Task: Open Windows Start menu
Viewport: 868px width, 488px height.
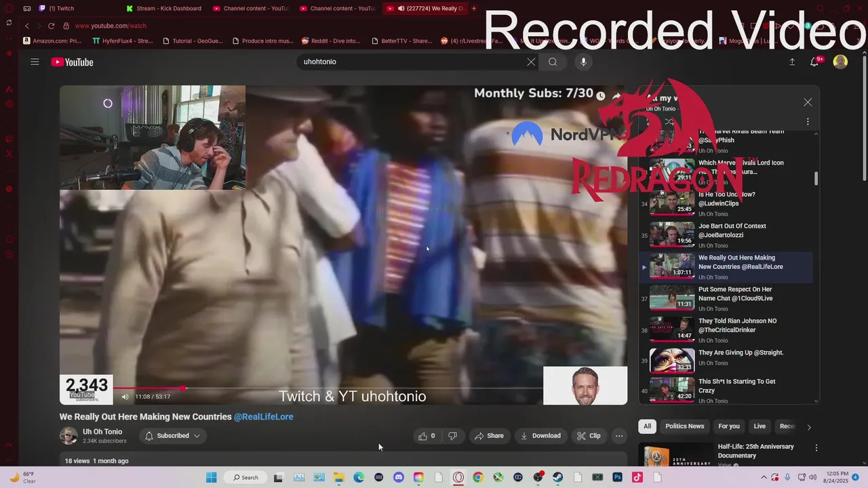Action: coord(211,477)
